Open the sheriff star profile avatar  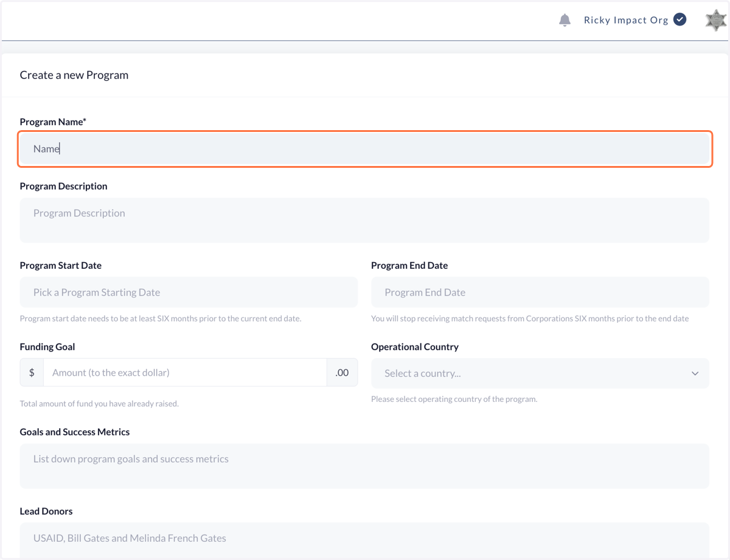point(716,21)
